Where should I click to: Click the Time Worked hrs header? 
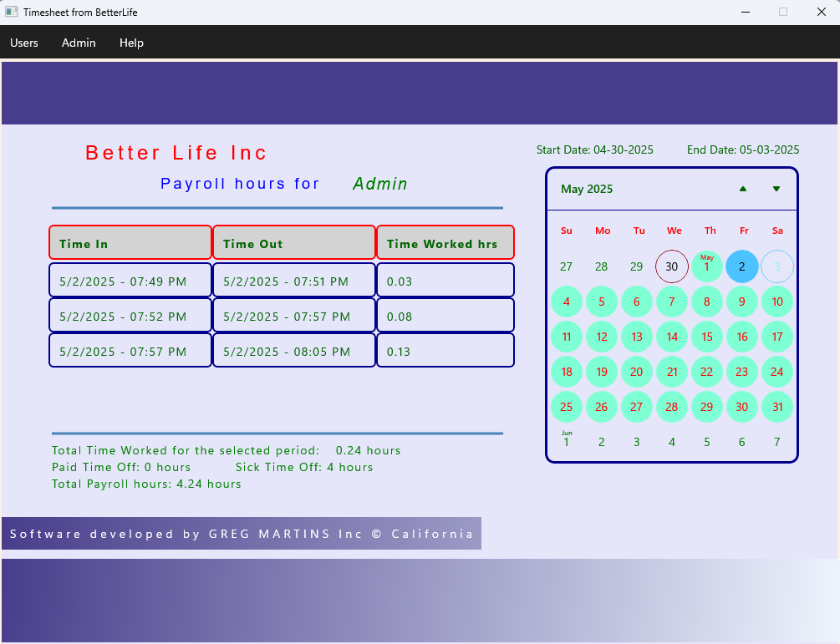445,243
